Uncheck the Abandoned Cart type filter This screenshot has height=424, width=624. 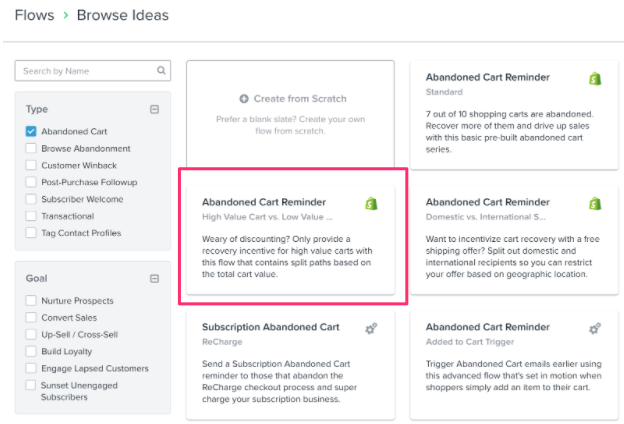tap(31, 131)
